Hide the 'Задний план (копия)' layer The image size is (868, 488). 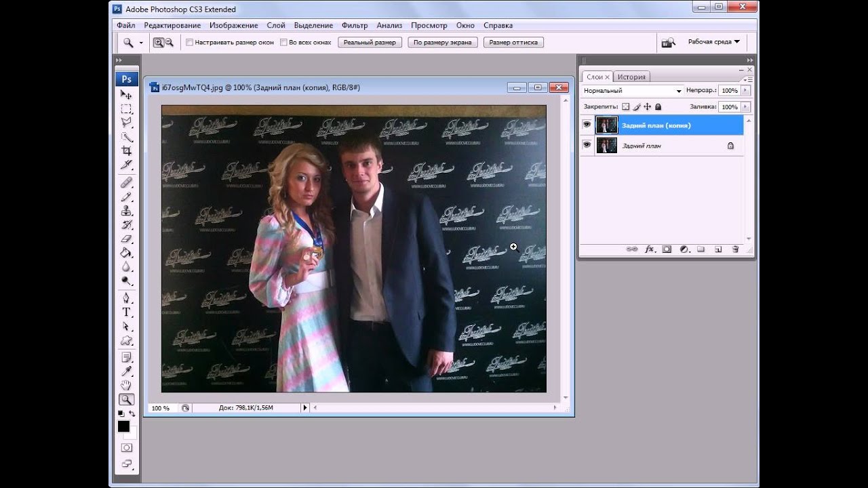(587, 125)
